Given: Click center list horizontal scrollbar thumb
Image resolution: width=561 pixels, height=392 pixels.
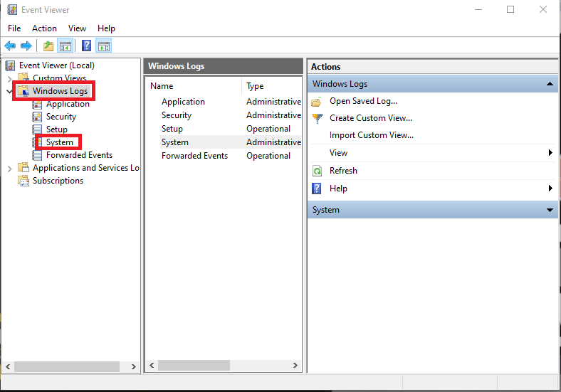Looking at the screenshot, I should 194,365.
